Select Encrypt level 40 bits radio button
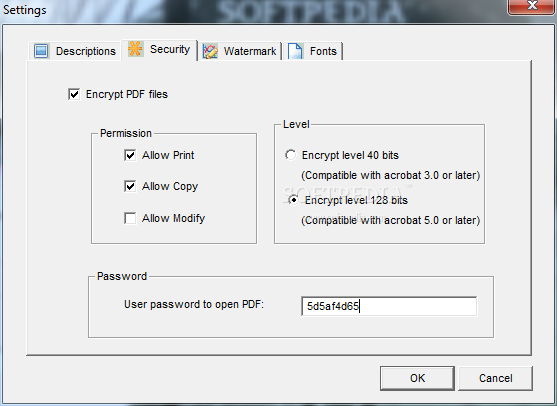Viewport: 557px width, 406px height. pos(291,155)
